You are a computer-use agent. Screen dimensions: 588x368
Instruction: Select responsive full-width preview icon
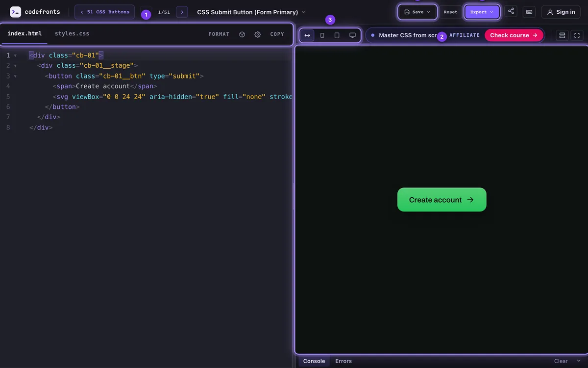tap(307, 35)
